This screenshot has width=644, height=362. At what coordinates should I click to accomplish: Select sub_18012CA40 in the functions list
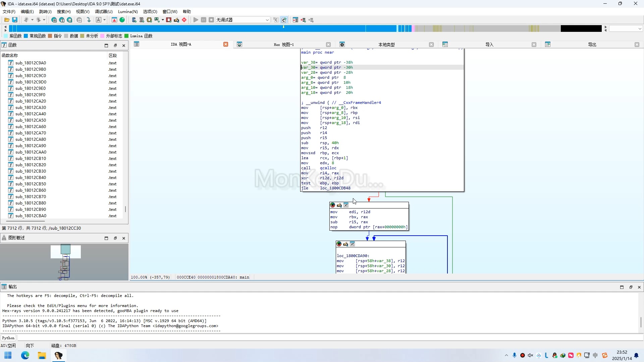coord(31,114)
